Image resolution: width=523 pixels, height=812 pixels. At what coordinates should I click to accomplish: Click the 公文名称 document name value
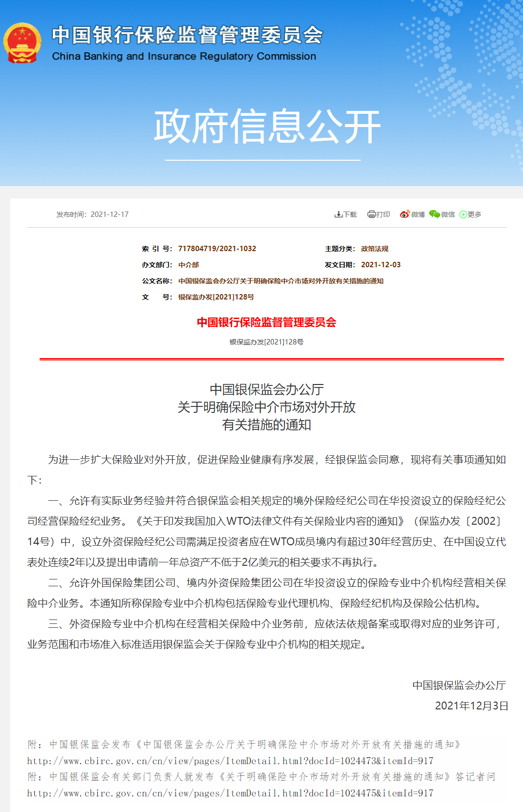pyautogui.click(x=281, y=281)
